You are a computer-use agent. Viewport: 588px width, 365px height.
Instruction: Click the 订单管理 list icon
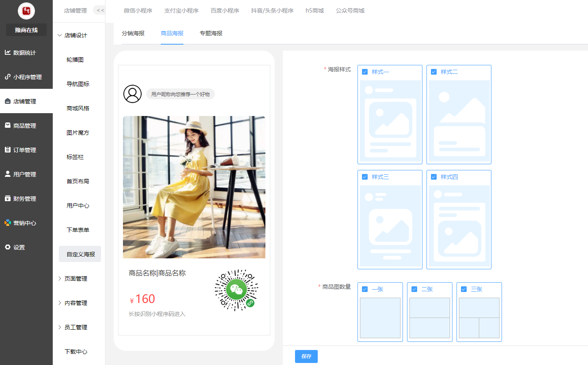[x=8, y=150]
